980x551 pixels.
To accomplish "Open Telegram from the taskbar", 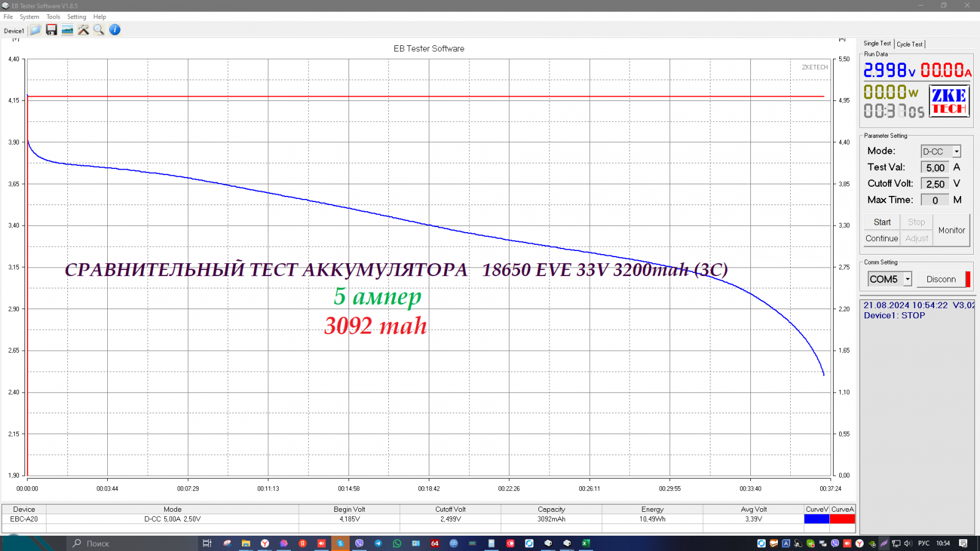I will coord(378,543).
